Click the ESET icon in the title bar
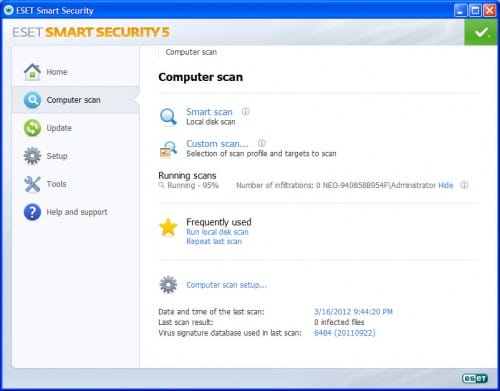Viewport: 500px width, 391px height. (x=9, y=10)
